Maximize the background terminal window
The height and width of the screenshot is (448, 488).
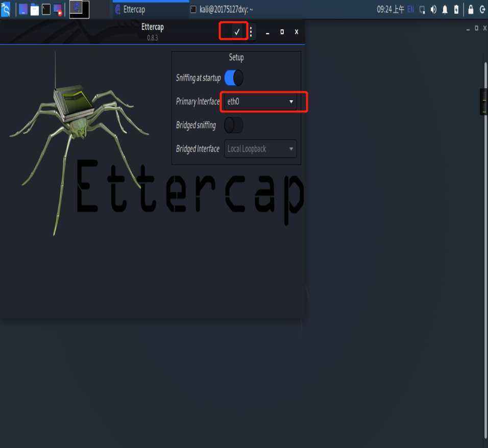[x=476, y=28]
